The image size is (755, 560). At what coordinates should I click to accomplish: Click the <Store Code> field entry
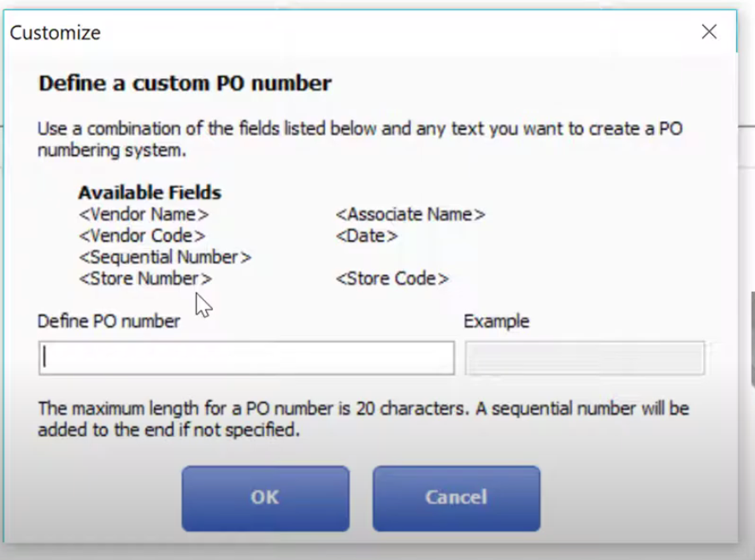[x=392, y=279]
